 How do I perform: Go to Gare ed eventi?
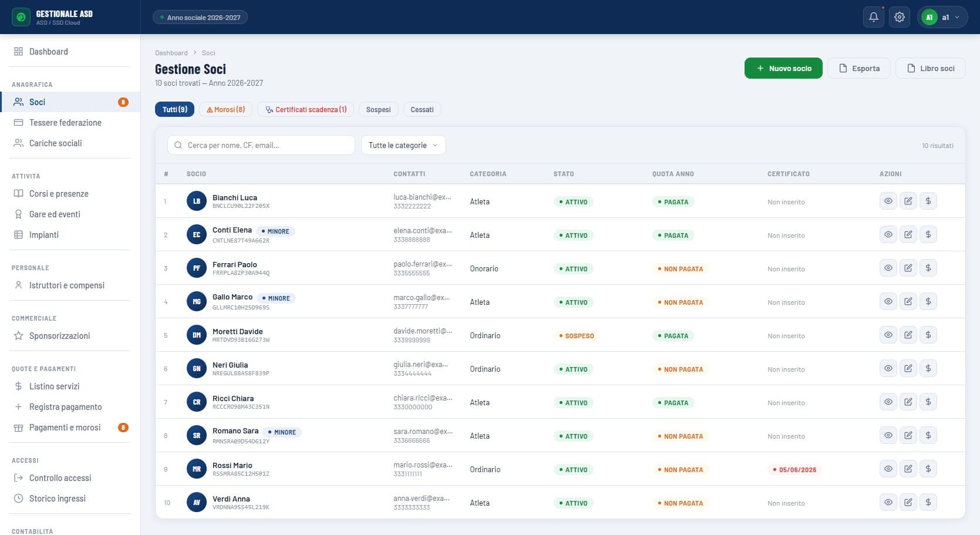click(x=70, y=214)
